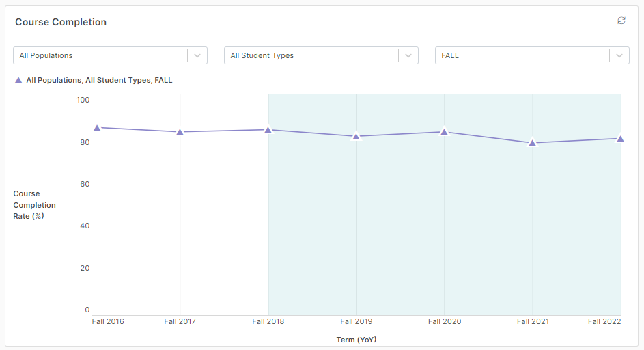This screenshot has width=644, height=350.
Task: Expand the FALL term dropdown chevron
Action: [619, 55]
